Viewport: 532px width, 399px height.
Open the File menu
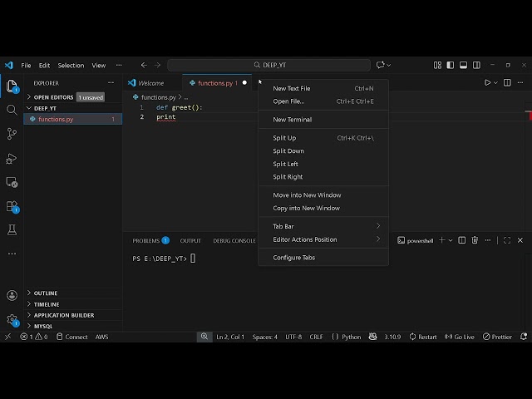click(x=26, y=65)
